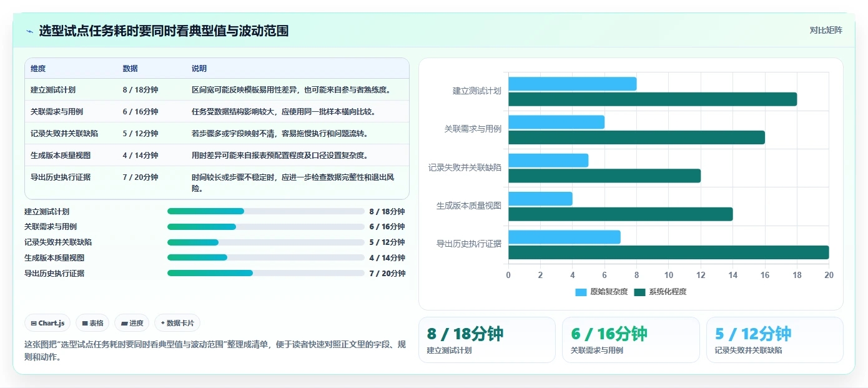Select the 关联需求与用例 cell in the table

tap(57, 112)
